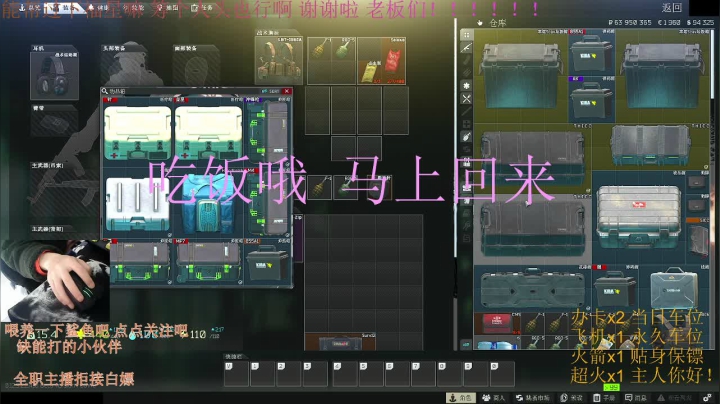
Task: Select the red item in tactical rig
Action: tap(394, 60)
